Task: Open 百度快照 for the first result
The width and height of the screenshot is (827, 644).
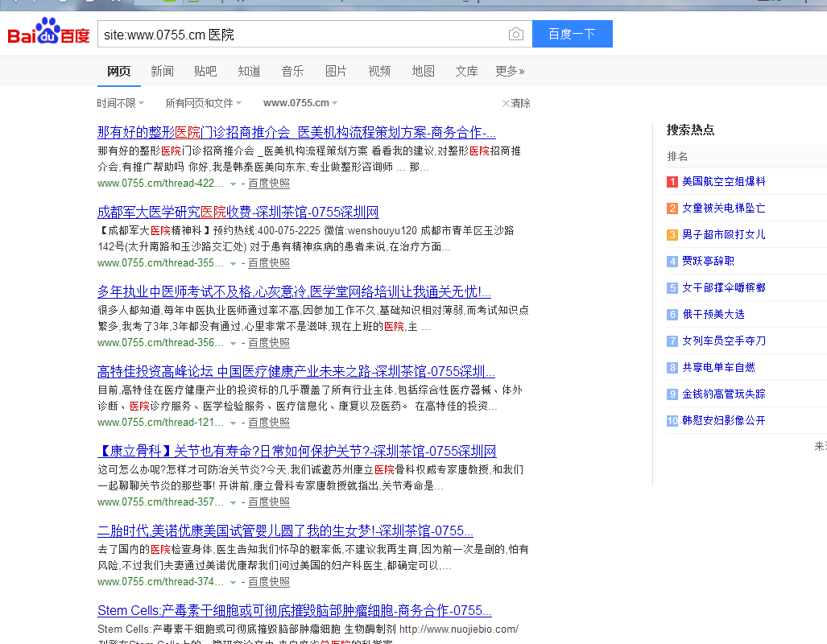Action: (268, 184)
